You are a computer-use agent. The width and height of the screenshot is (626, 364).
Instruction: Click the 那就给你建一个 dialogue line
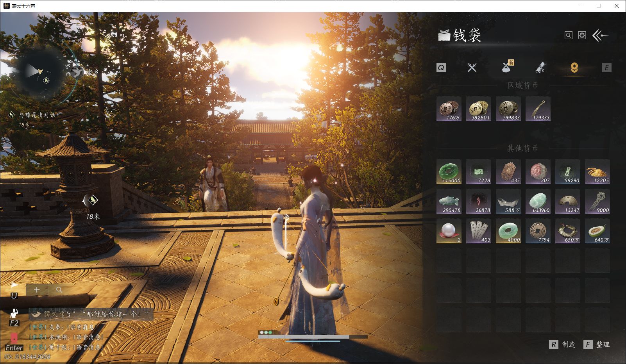tap(92, 314)
